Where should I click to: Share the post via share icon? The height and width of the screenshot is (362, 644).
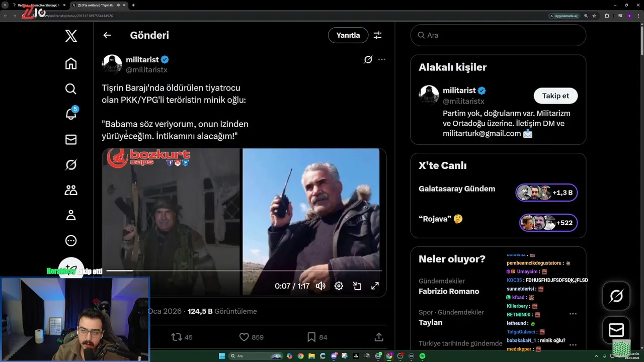(x=379, y=337)
